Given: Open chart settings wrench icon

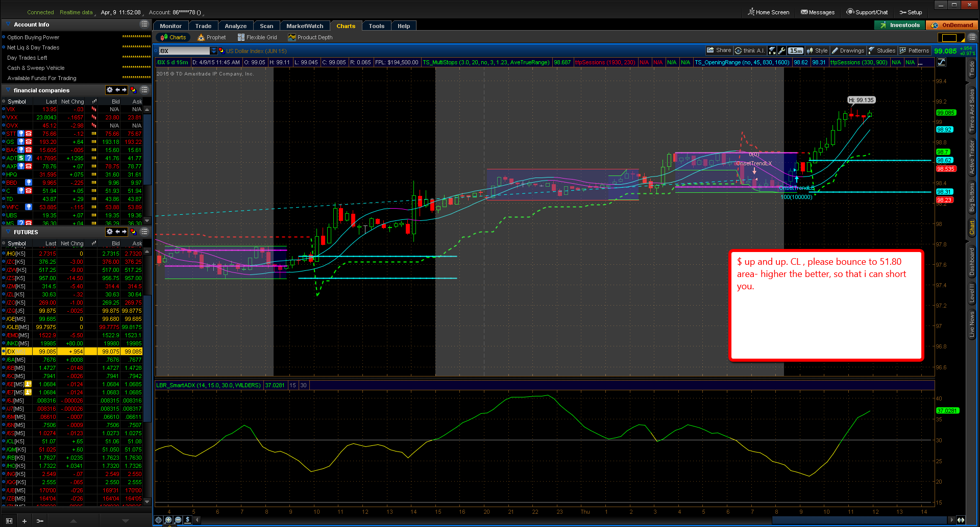Looking at the screenshot, I should (x=781, y=51).
